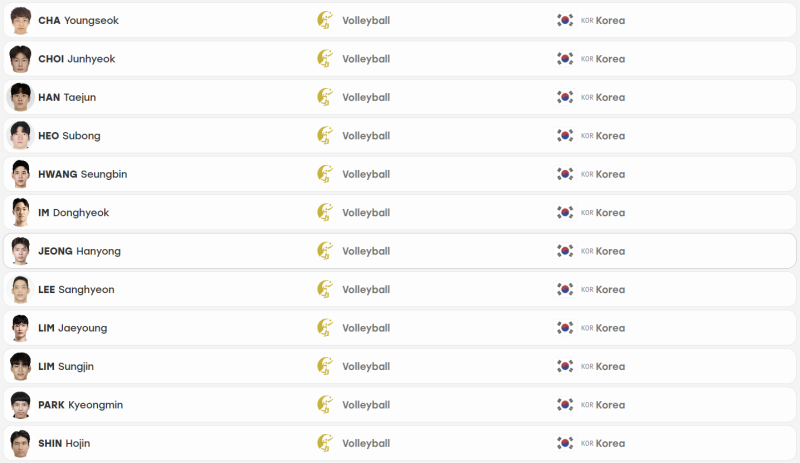Open CHOI Junhyeok's profile photo
Image resolution: width=800 pixels, height=463 pixels.
point(20,59)
